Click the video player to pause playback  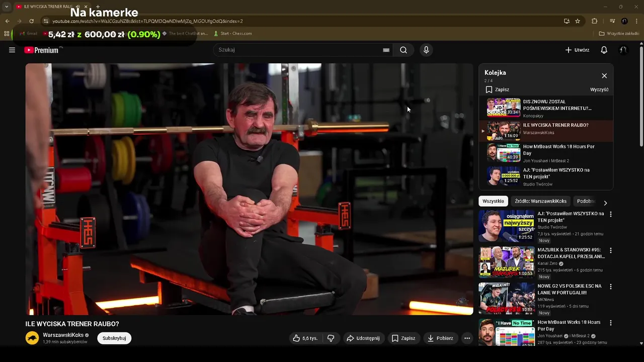point(249,189)
